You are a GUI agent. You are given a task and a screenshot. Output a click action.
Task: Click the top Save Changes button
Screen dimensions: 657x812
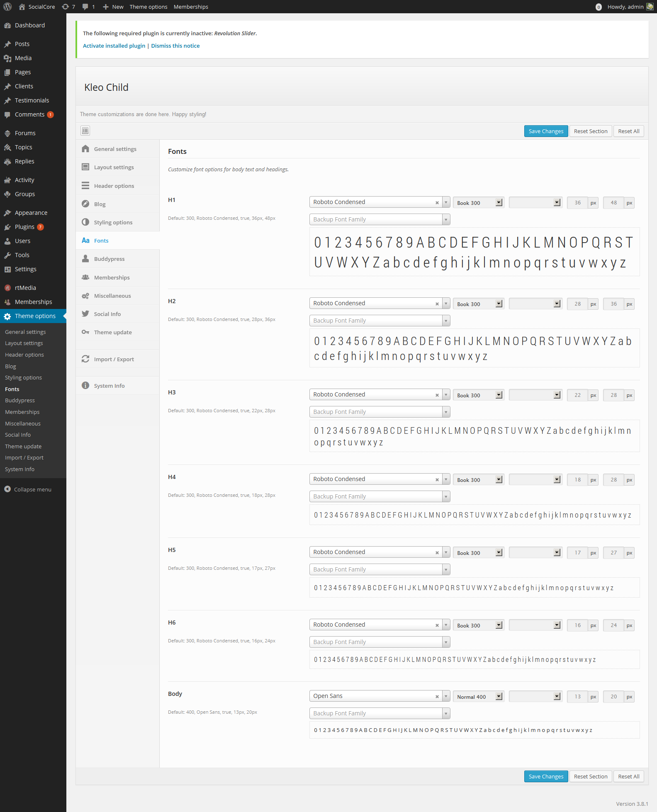(546, 131)
